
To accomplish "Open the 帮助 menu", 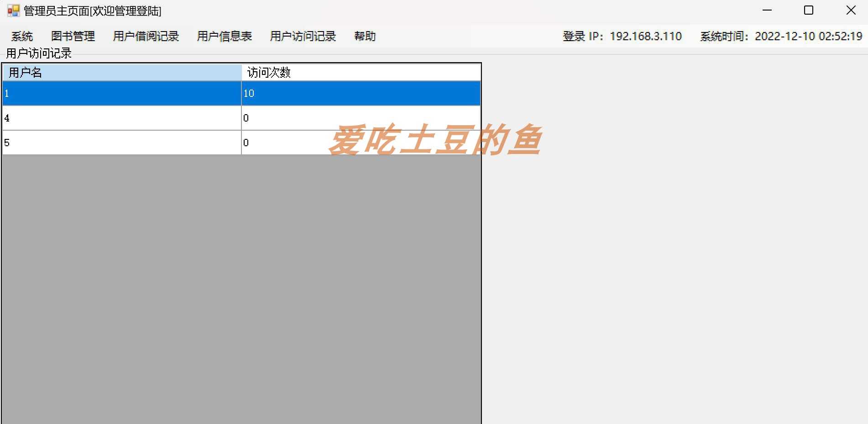I will (364, 36).
